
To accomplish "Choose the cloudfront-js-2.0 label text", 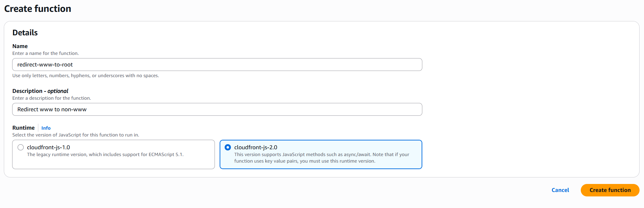I will tap(256, 147).
